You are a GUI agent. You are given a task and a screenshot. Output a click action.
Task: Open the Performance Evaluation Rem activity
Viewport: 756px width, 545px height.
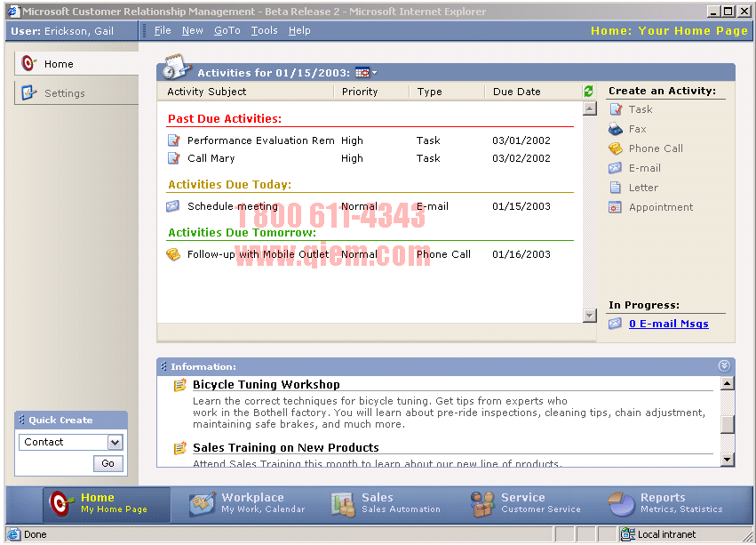coord(261,140)
